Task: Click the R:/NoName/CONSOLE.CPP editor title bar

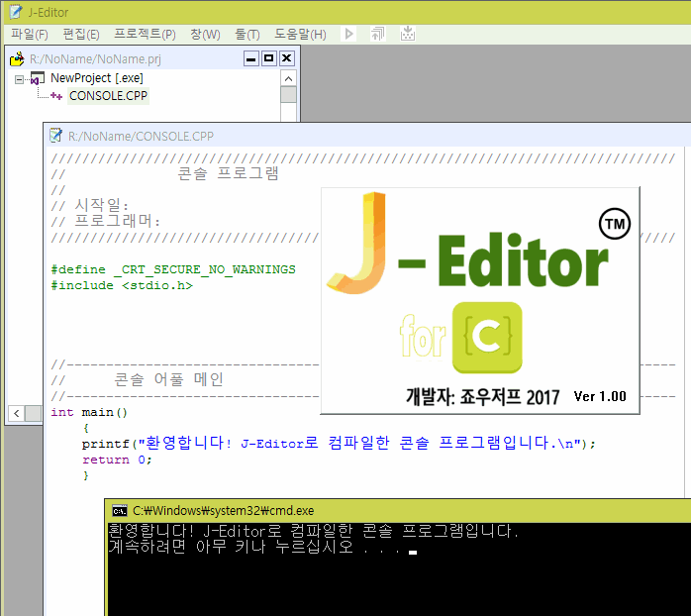Action: [x=367, y=136]
